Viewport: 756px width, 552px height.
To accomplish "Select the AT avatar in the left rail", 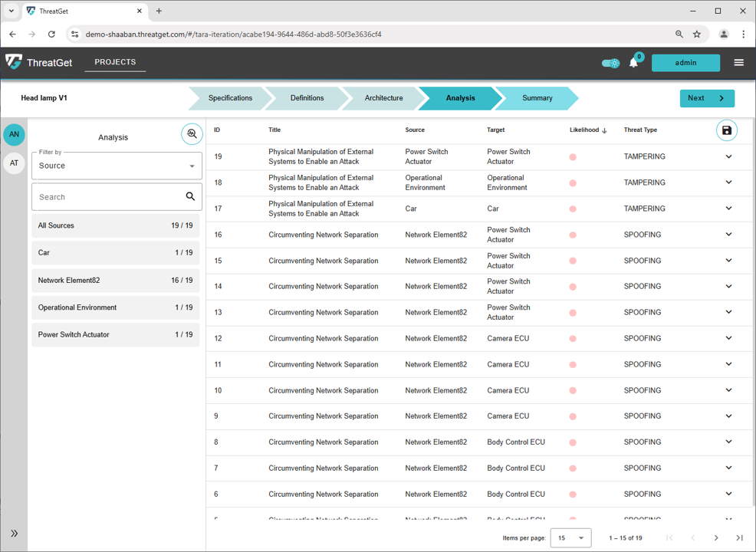I will [x=14, y=163].
